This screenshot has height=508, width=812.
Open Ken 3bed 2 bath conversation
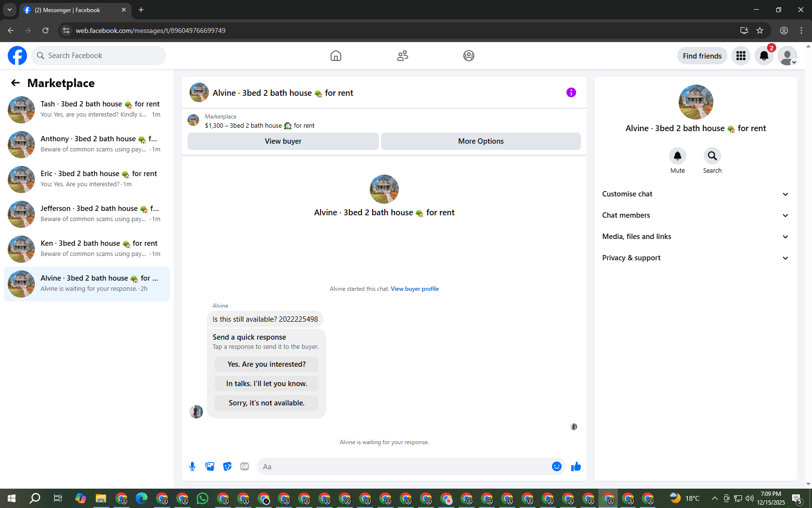coord(87,249)
